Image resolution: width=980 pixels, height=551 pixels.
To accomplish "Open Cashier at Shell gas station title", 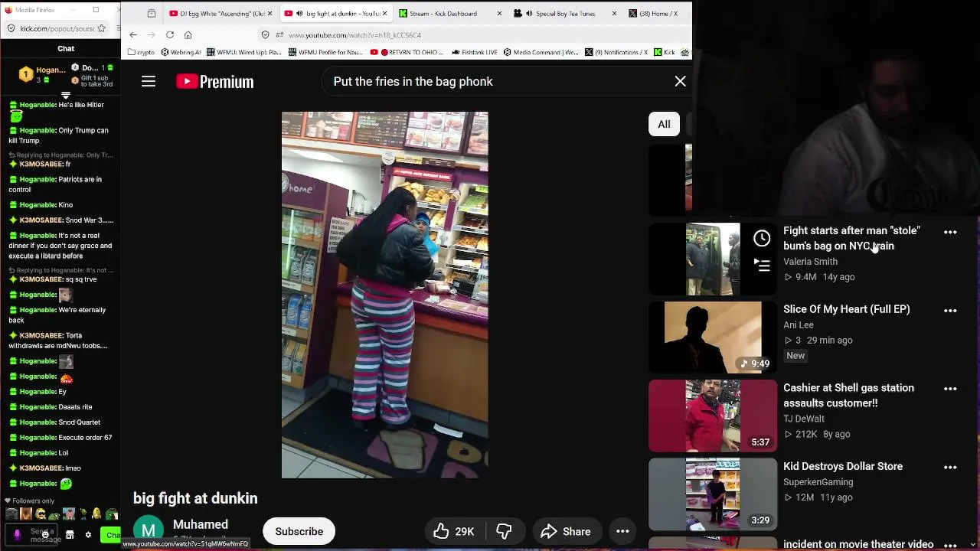I will point(848,396).
